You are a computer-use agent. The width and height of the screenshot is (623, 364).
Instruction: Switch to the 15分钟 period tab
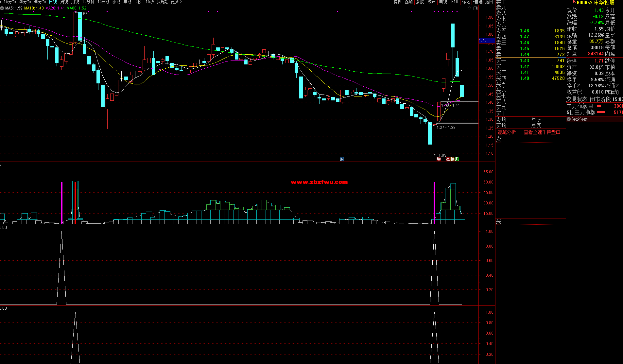point(10,2)
